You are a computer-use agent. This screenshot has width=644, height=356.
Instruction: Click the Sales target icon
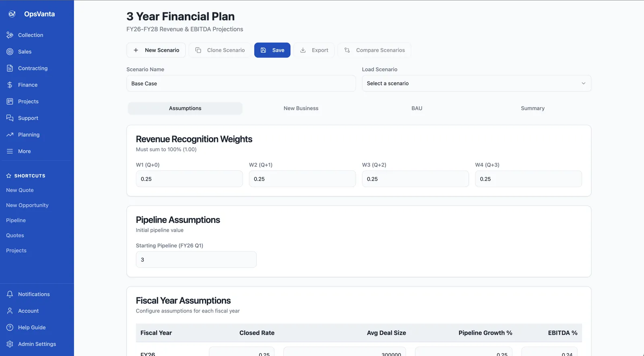(10, 51)
